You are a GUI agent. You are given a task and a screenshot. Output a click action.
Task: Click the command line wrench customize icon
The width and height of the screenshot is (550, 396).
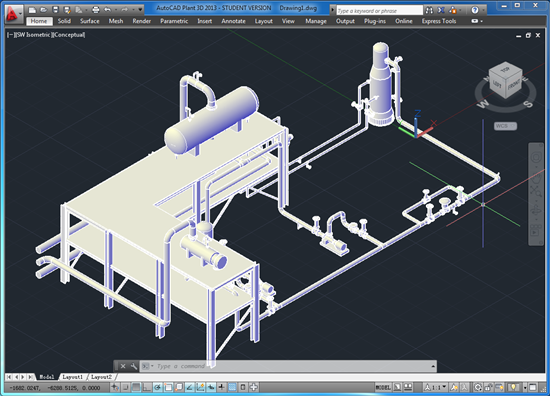[x=134, y=366]
